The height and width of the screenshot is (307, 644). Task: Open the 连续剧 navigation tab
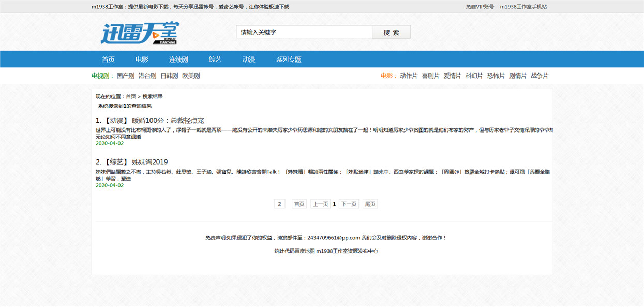tap(178, 60)
